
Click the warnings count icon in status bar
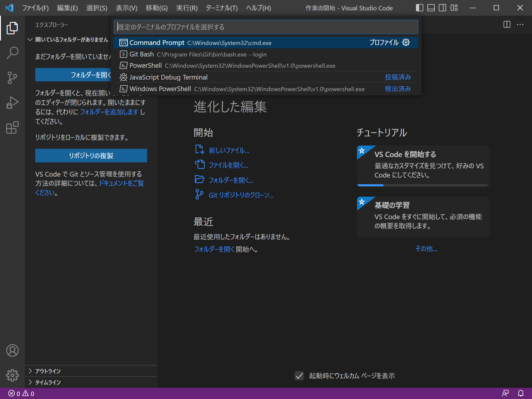(26, 393)
